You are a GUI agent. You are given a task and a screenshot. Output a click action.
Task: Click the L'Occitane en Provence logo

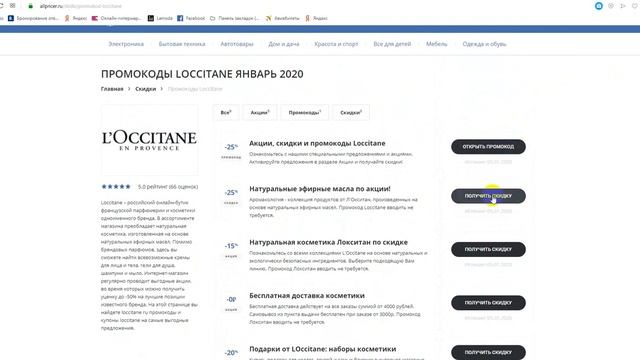click(x=149, y=140)
